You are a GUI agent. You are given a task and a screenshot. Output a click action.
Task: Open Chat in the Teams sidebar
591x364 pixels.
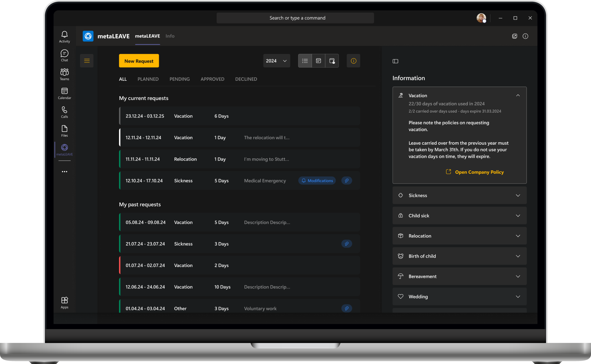point(64,56)
